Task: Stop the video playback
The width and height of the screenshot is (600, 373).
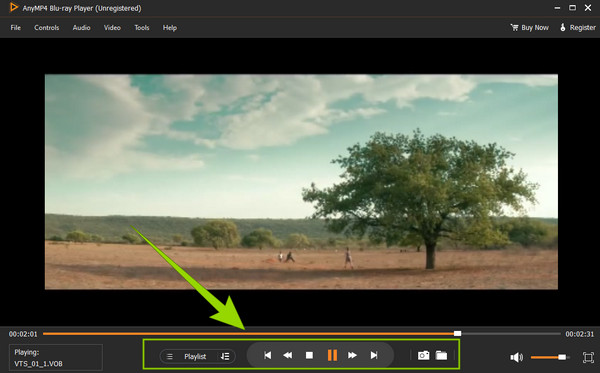Action: click(x=309, y=355)
